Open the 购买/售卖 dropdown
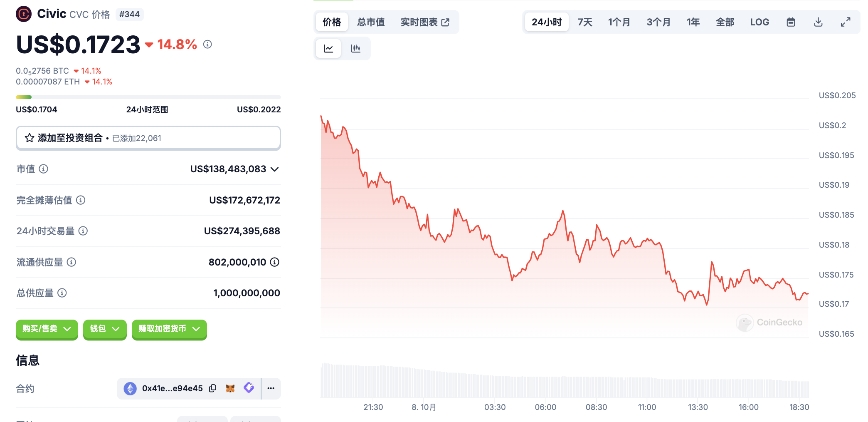Screen dimensions: 868x422 coord(47,329)
